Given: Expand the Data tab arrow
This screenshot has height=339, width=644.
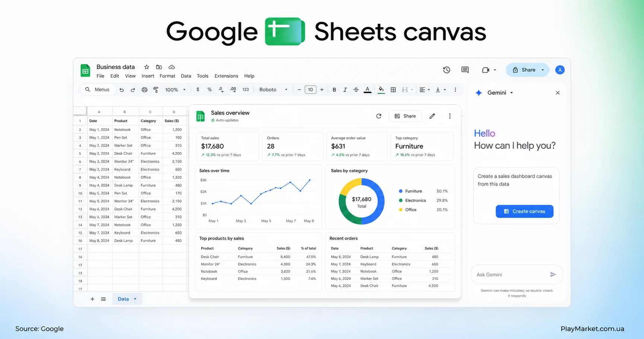Looking at the screenshot, I should click(x=135, y=299).
